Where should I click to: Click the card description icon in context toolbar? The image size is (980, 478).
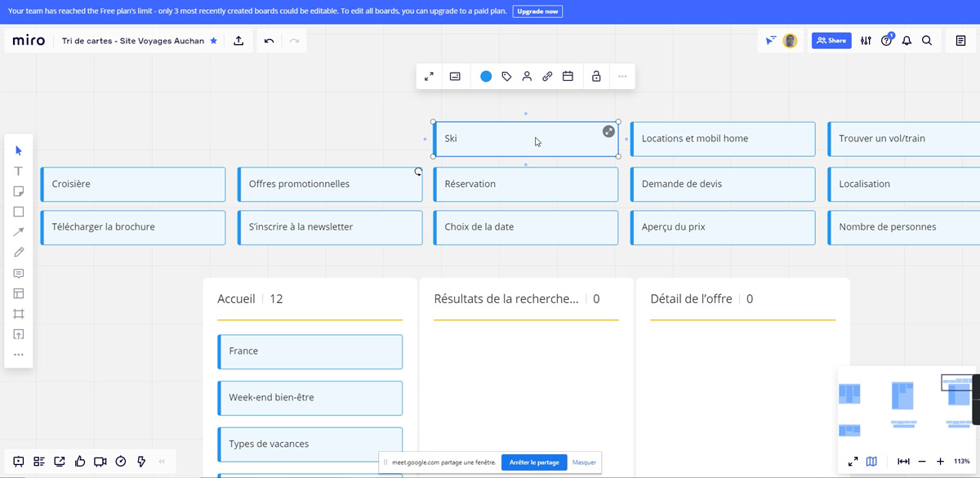(x=455, y=76)
